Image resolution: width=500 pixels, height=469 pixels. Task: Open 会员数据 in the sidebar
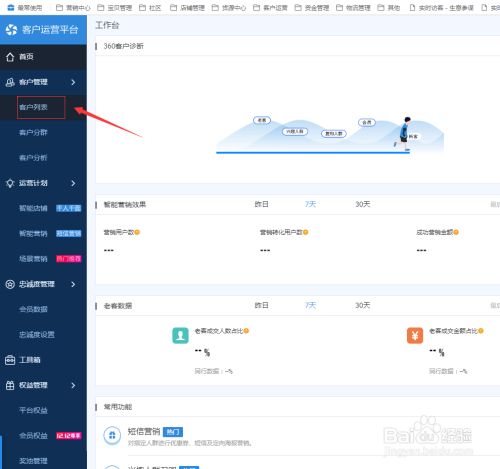[x=33, y=309]
